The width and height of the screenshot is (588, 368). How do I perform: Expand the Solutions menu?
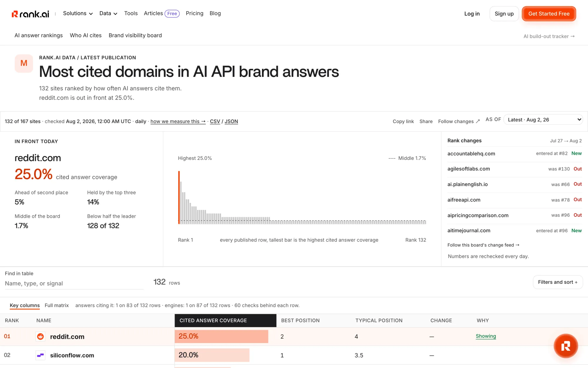(78, 14)
